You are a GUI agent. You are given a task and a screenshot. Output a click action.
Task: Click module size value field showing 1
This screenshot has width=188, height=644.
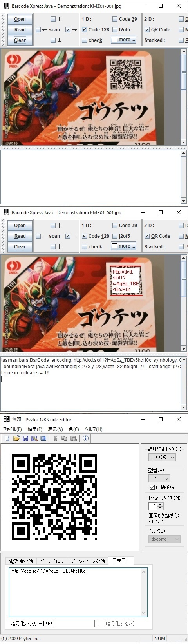[153, 506]
